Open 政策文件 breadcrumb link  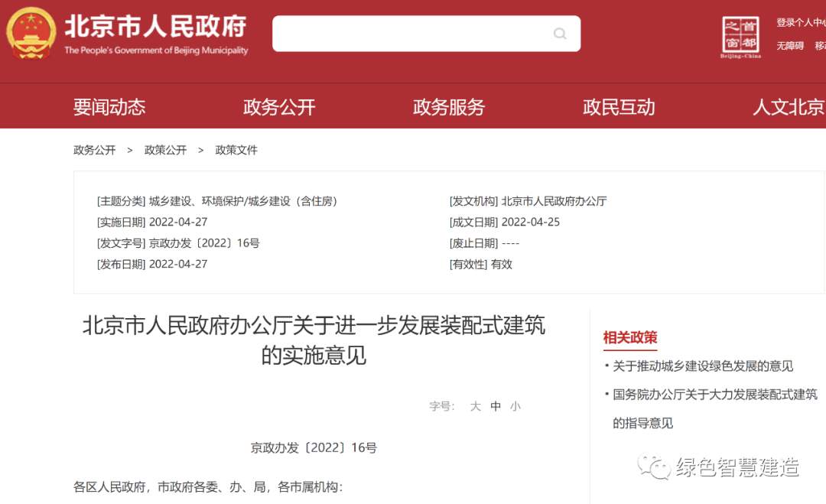point(236,150)
